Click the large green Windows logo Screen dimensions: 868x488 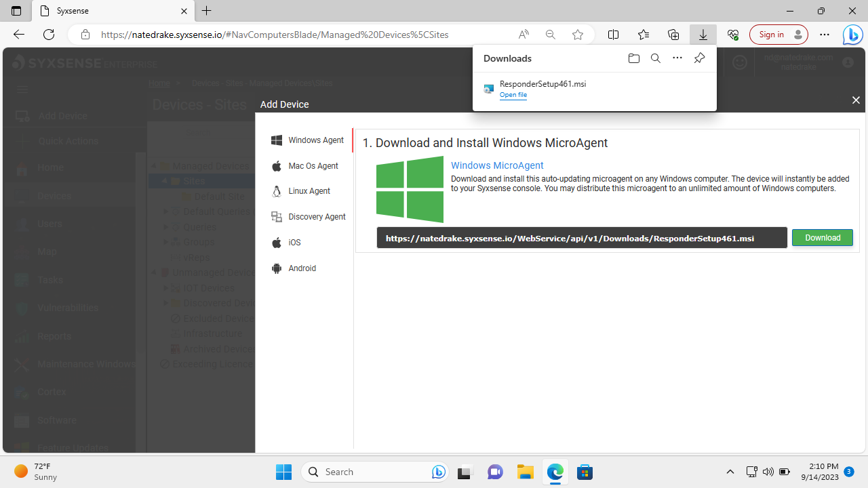click(x=410, y=189)
